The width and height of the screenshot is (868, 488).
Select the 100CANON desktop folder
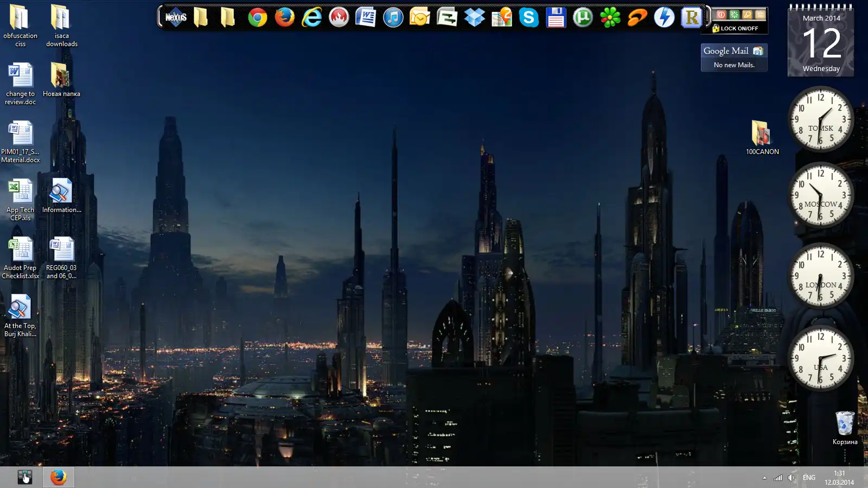[761, 137]
